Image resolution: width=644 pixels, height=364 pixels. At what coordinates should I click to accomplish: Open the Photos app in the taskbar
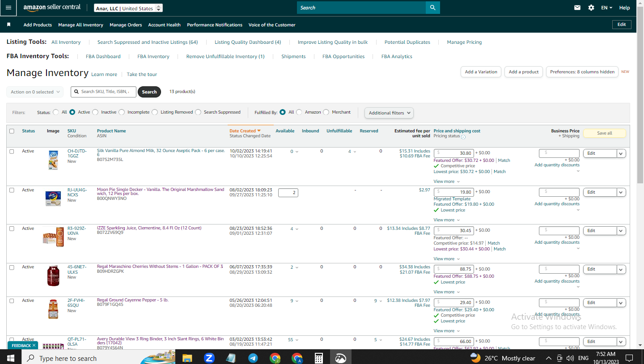point(341,358)
